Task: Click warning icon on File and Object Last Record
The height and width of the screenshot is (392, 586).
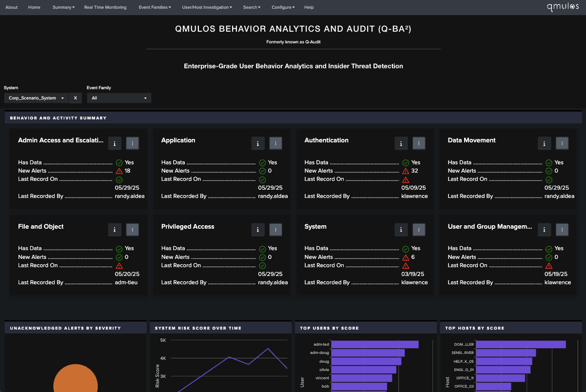Action: click(119, 266)
